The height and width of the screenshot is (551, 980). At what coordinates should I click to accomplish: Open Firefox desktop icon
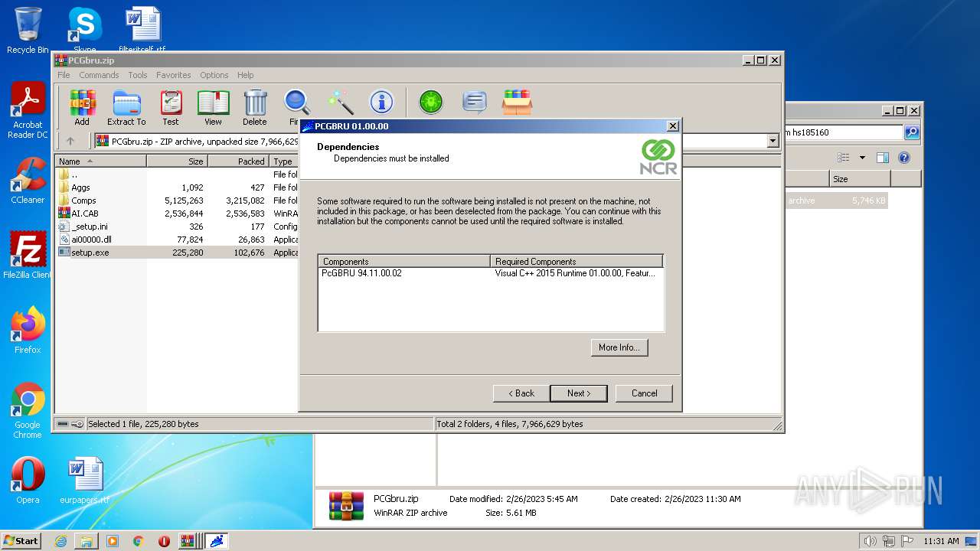pos(28,331)
